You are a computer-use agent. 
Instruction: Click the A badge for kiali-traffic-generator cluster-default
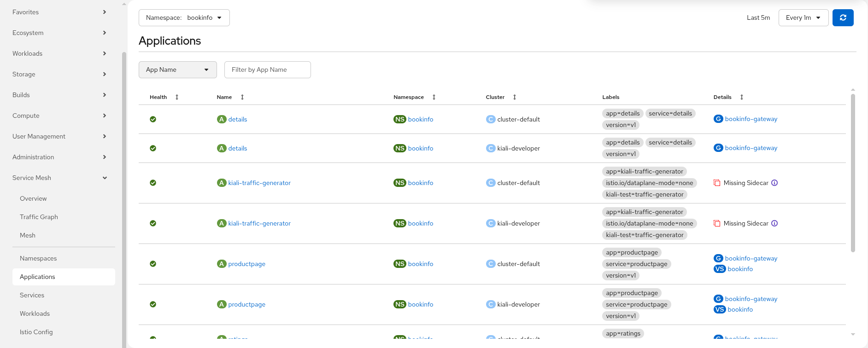(222, 183)
